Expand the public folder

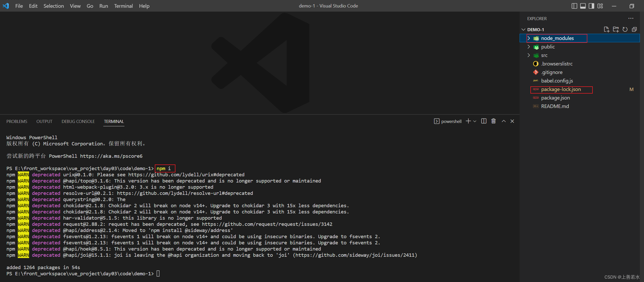click(529, 47)
